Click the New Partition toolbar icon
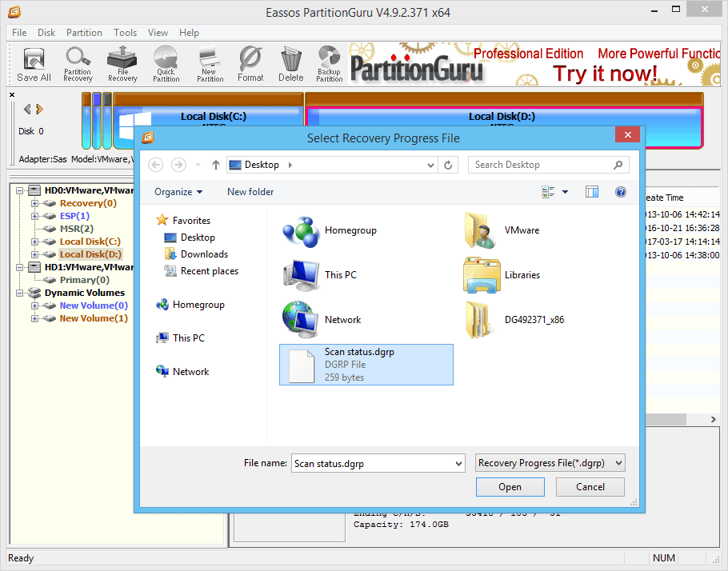The width and height of the screenshot is (728, 571). (x=210, y=65)
